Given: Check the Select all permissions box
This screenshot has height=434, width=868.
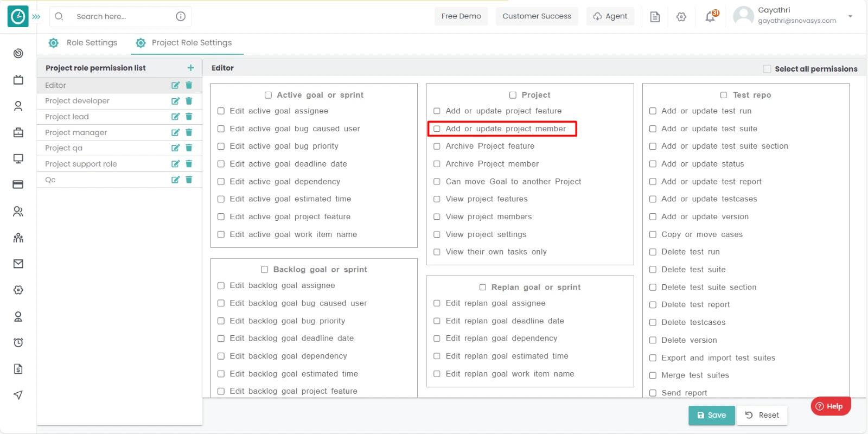Looking at the screenshot, I should (767, 69).
